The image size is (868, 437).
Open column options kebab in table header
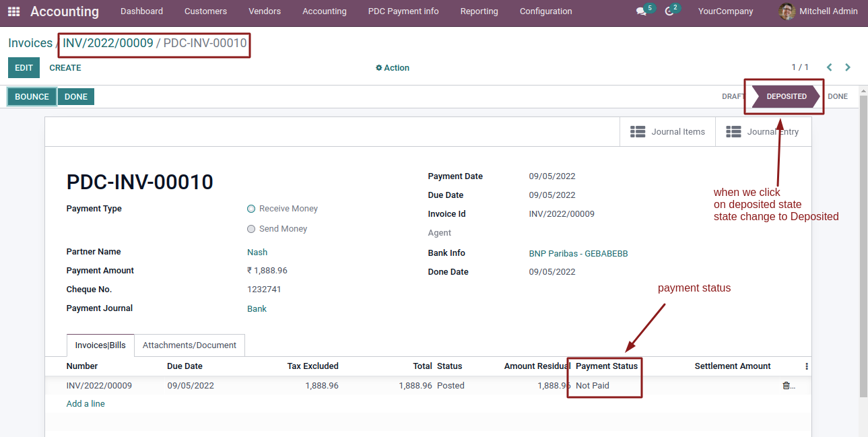(x=807, y=366)
